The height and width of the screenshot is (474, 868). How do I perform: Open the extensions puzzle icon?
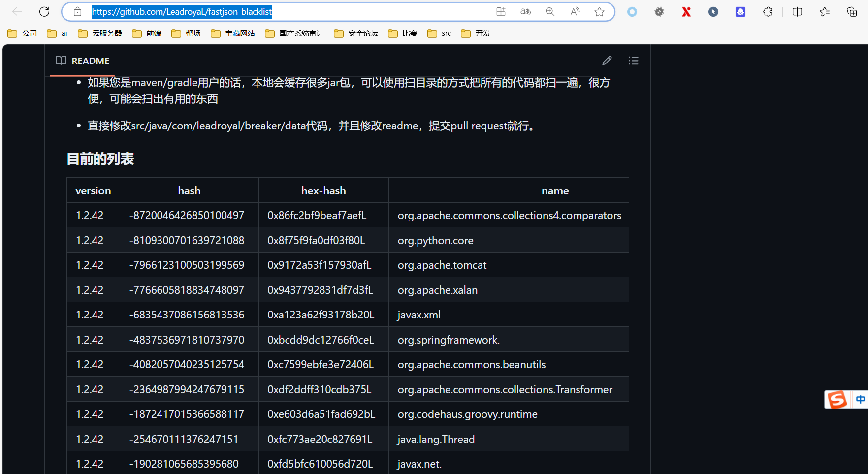[768, 12]
